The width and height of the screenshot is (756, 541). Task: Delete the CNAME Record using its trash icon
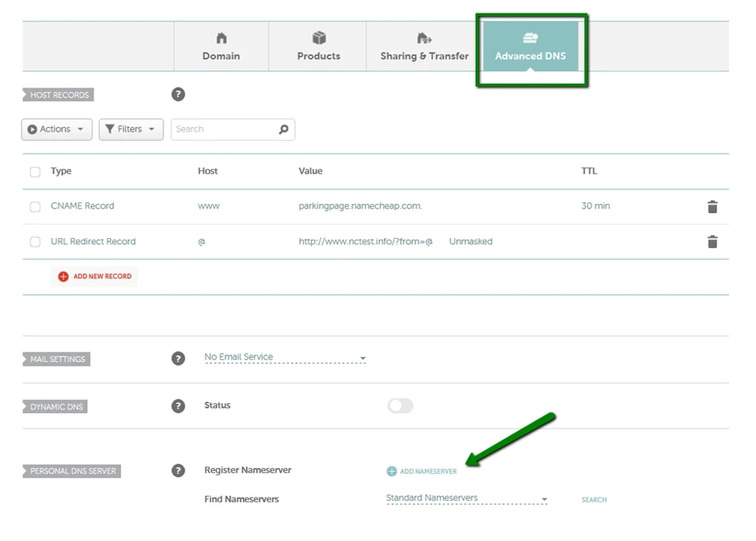point(712,206)
